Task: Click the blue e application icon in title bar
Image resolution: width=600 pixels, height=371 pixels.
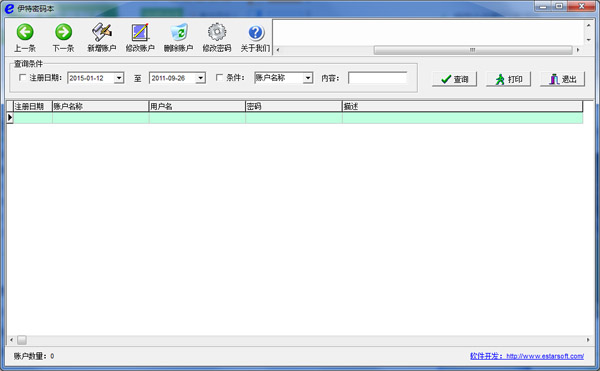Action: [x=10, y=8]
